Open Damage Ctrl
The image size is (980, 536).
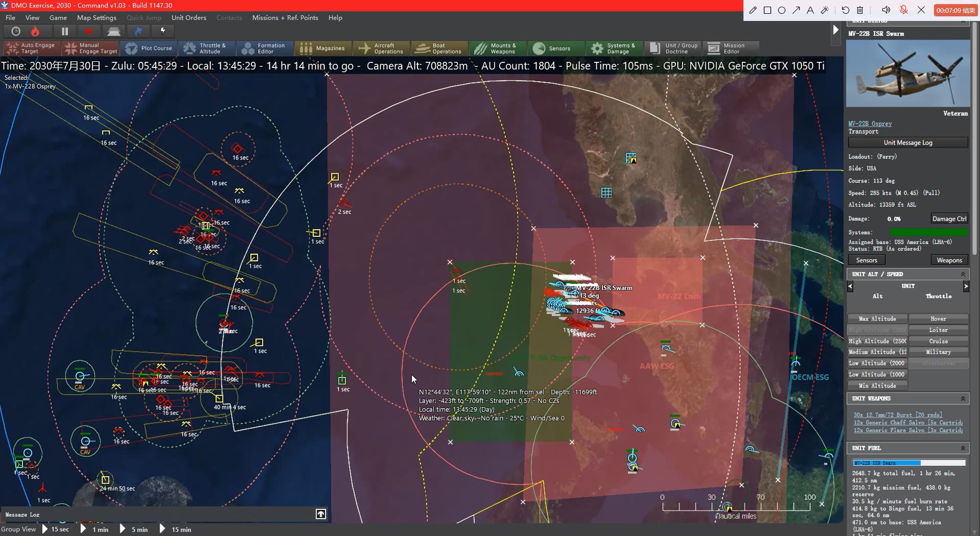(x=949, y=218)
